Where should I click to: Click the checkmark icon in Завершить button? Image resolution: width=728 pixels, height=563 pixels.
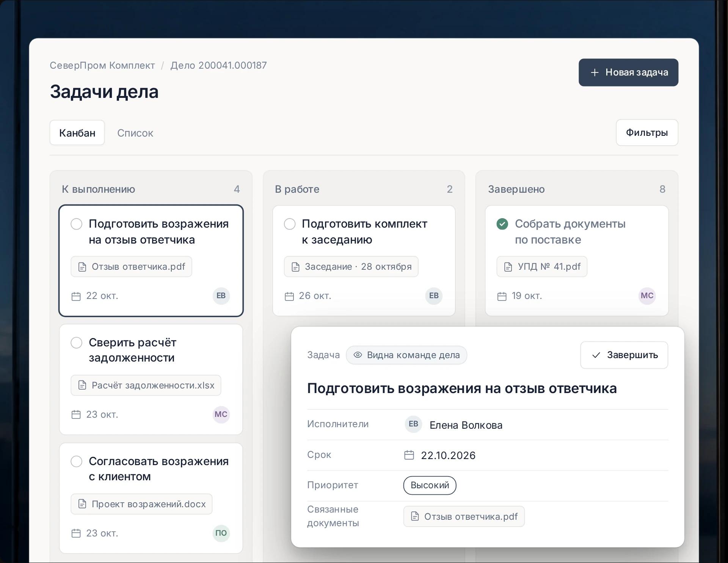tap(596, 355)
